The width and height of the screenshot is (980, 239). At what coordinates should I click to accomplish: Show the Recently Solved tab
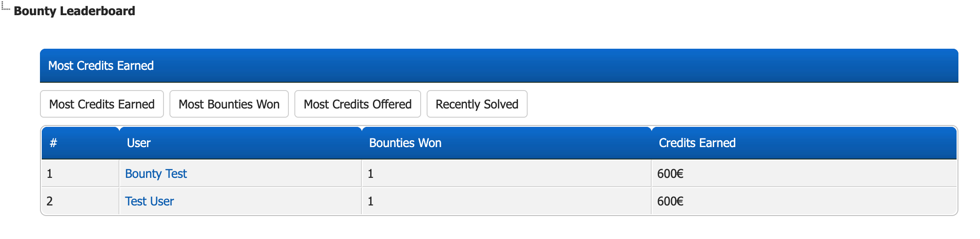click(477, 104)
